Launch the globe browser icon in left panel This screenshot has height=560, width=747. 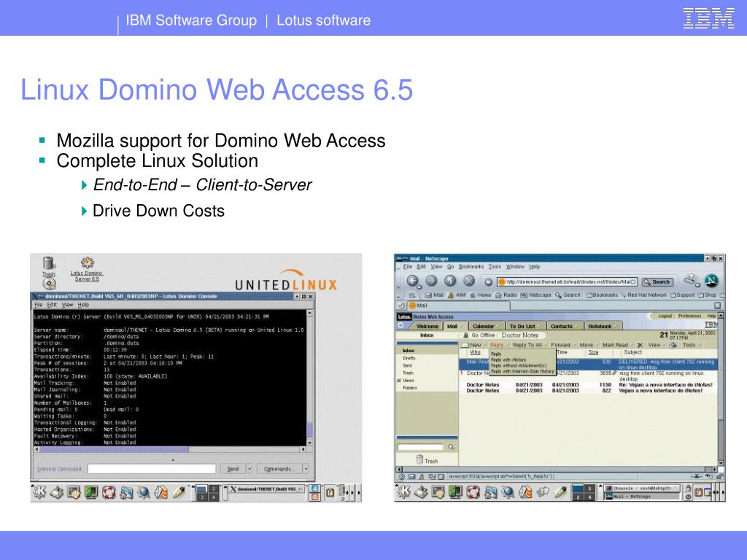(x=144, y=492)
